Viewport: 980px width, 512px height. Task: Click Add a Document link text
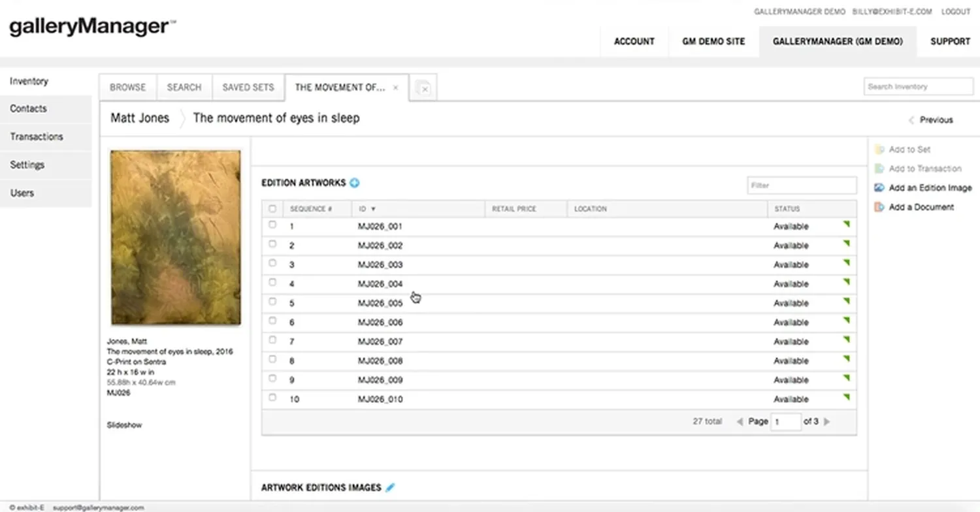[x=921, y=207]
